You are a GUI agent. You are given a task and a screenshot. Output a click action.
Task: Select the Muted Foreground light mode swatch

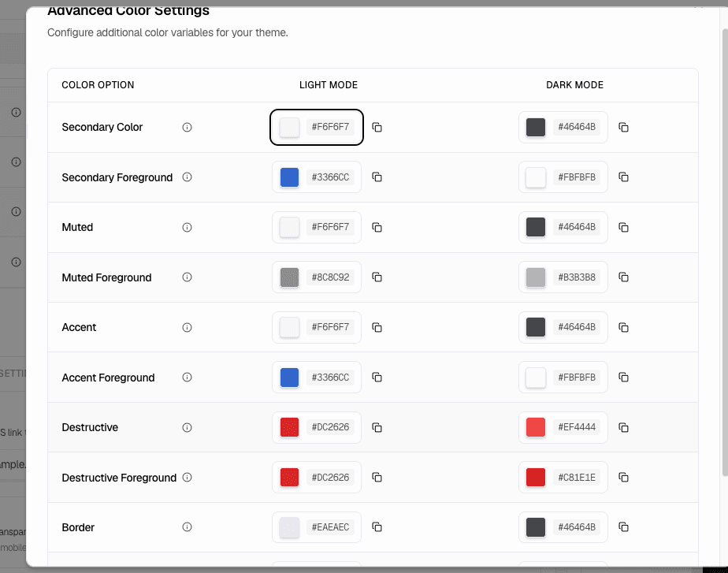tap(289, 277)
